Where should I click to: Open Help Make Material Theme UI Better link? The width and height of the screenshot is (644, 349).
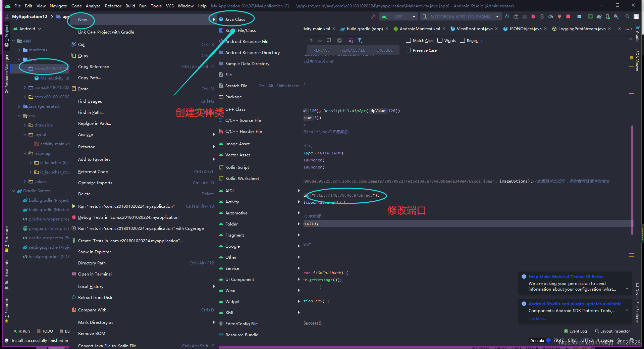[566, 277]
